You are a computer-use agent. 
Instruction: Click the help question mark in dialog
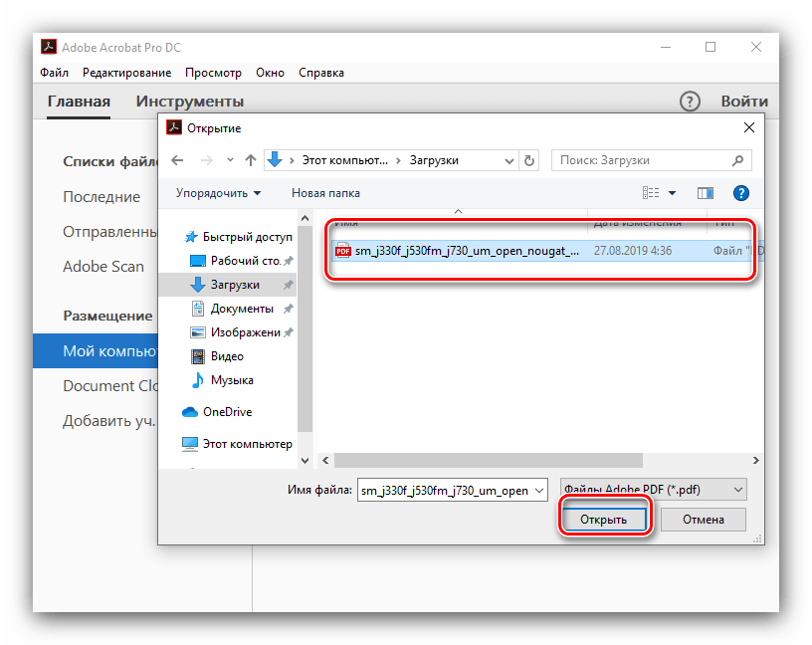[740, 193]
